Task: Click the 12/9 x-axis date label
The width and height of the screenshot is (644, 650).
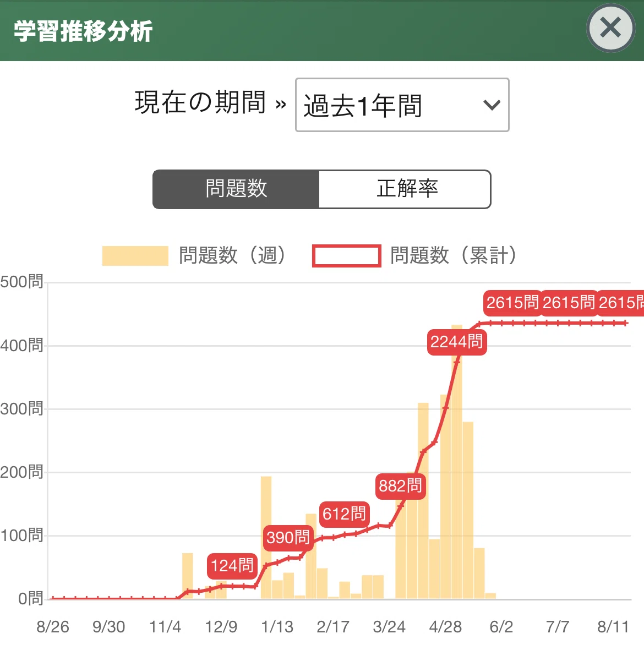Action: 221,627
